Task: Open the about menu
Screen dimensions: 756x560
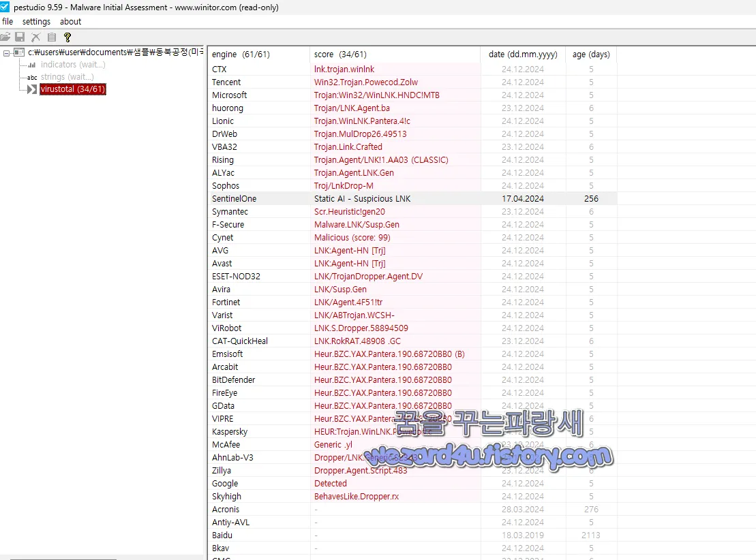Action: pyautogui.click(x=70, y=22)
